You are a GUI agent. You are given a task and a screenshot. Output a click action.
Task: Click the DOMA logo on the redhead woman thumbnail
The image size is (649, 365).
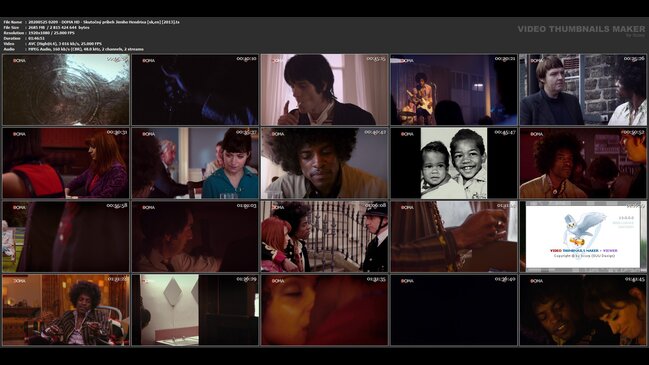pos(19,134)
